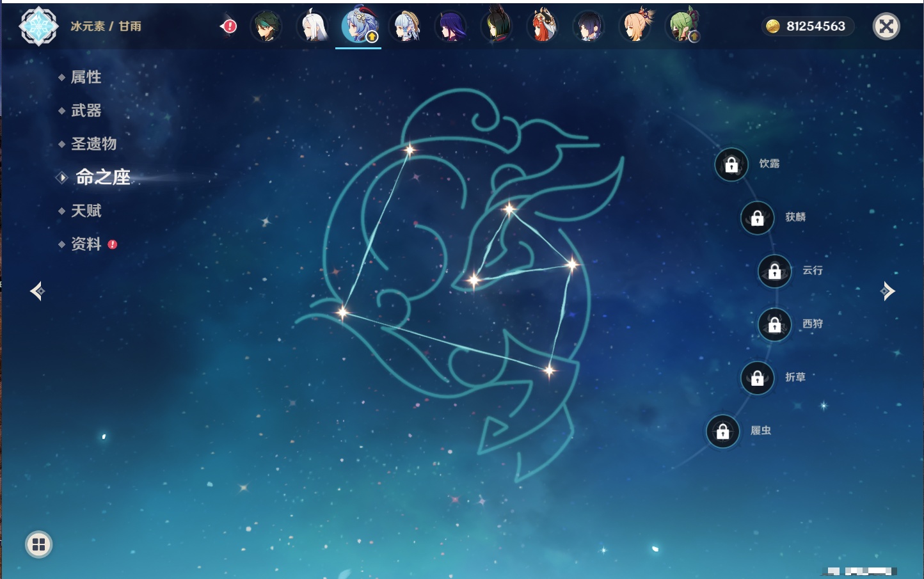Select the red-haired character portrait
The height and width of the screenshot is (579, 924).
(543, 26)
